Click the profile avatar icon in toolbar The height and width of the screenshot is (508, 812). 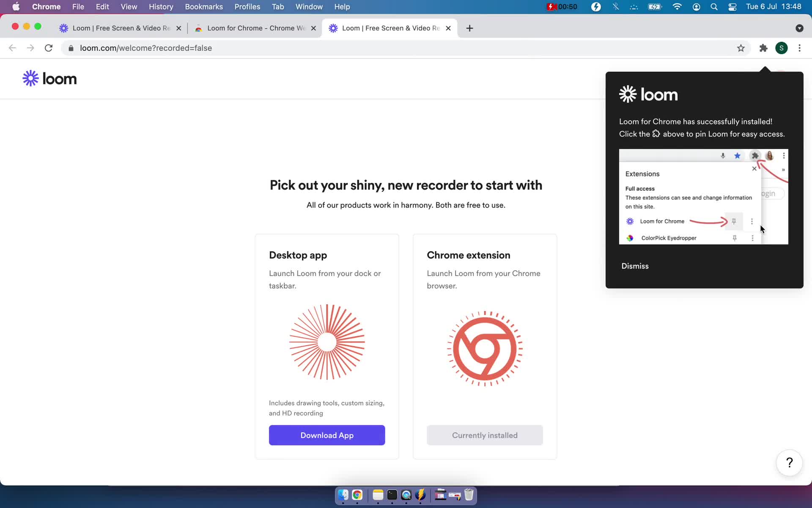782,48
